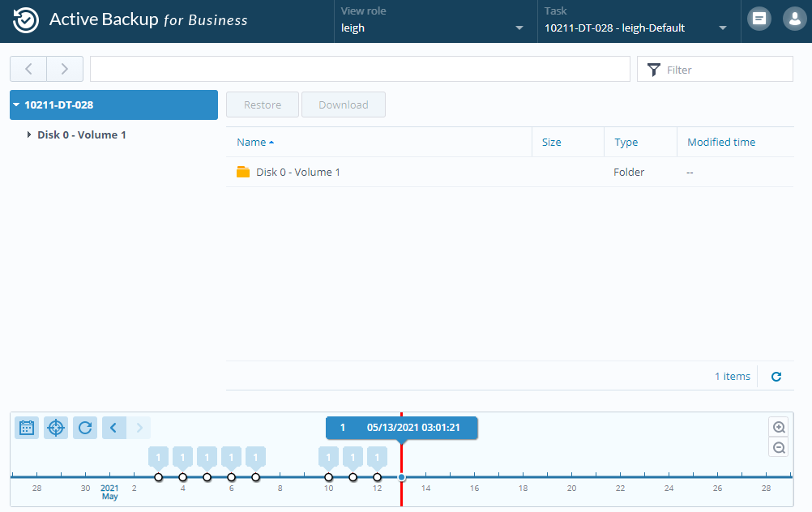Open the messages notification icon
Screen dimensions: 812x512
point(759,19)
